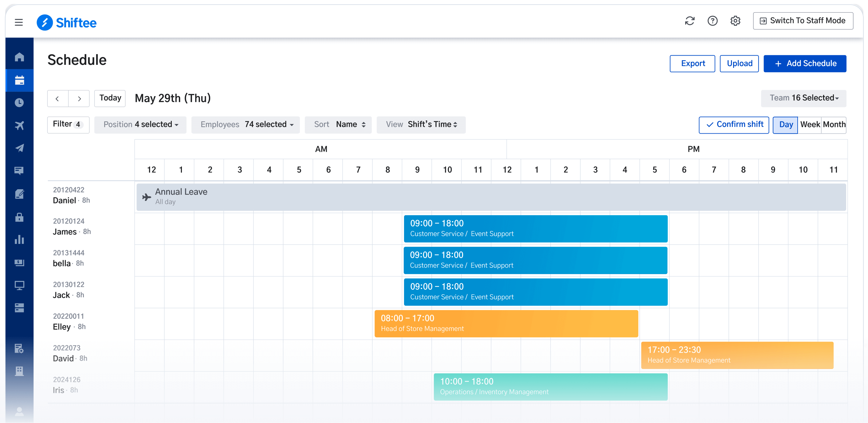Open the payroll money sidebar icon
The height and width of the screenshot is (423, 868).
(19, 262)
